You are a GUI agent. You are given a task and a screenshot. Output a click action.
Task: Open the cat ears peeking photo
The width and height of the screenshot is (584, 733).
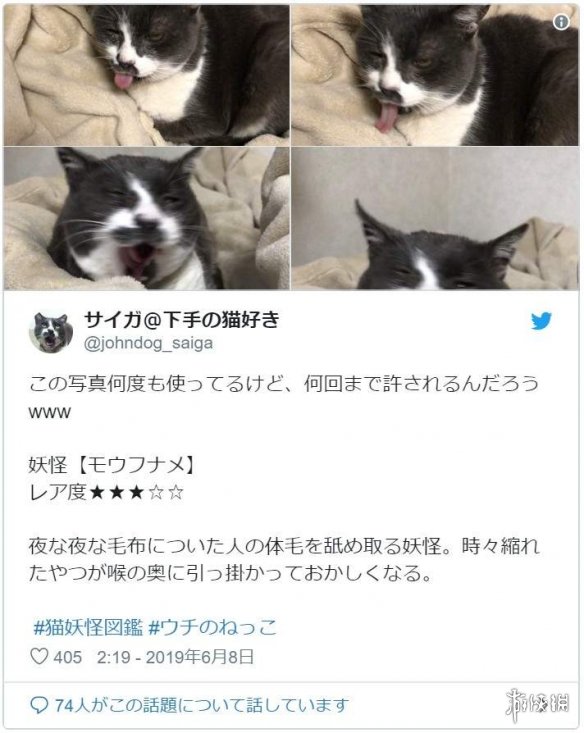pos(435,219)
